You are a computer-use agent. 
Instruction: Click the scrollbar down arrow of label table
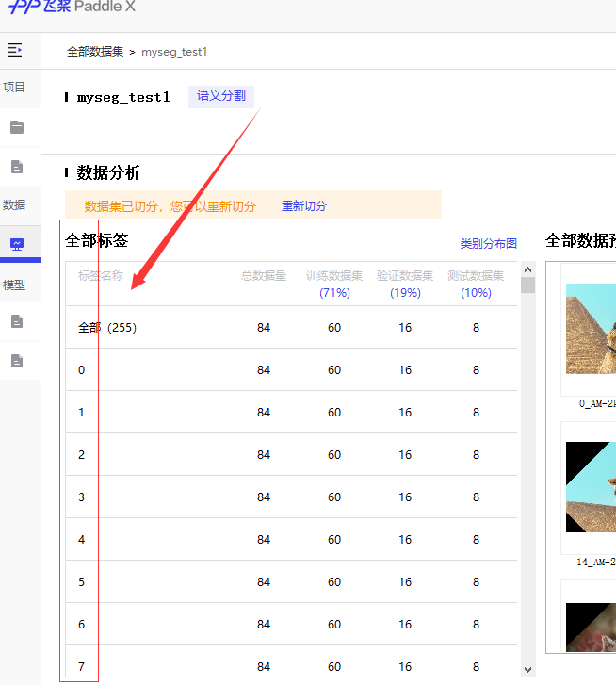point(527,670)
